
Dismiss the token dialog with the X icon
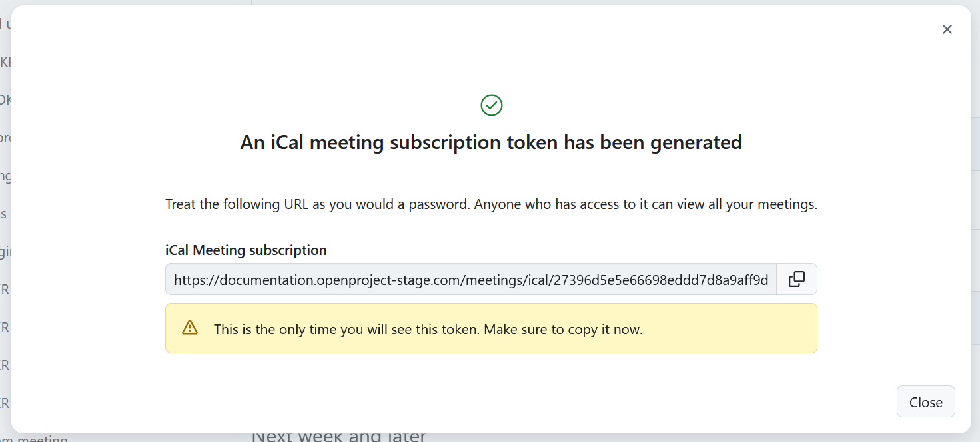point(947,29)
